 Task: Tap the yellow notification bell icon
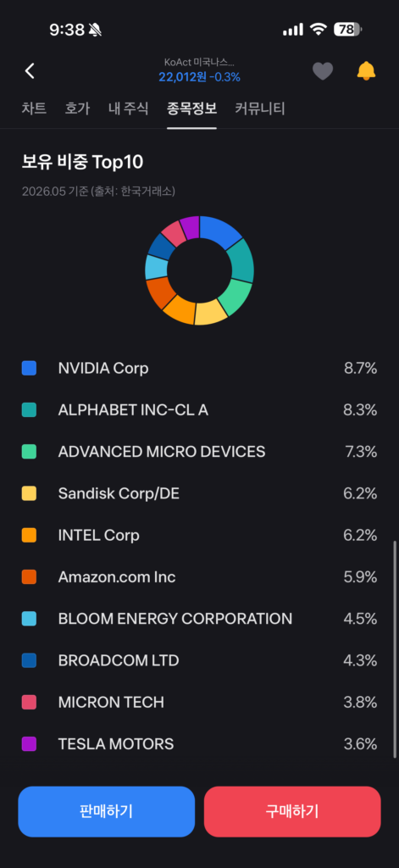[366, 71]
